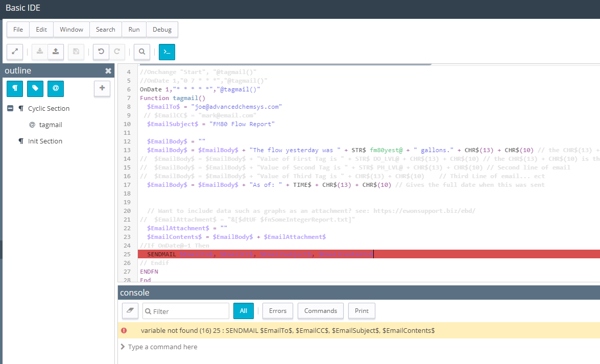Open the Run menu
This screenshot has width=600, height=364.
point(133,30)
